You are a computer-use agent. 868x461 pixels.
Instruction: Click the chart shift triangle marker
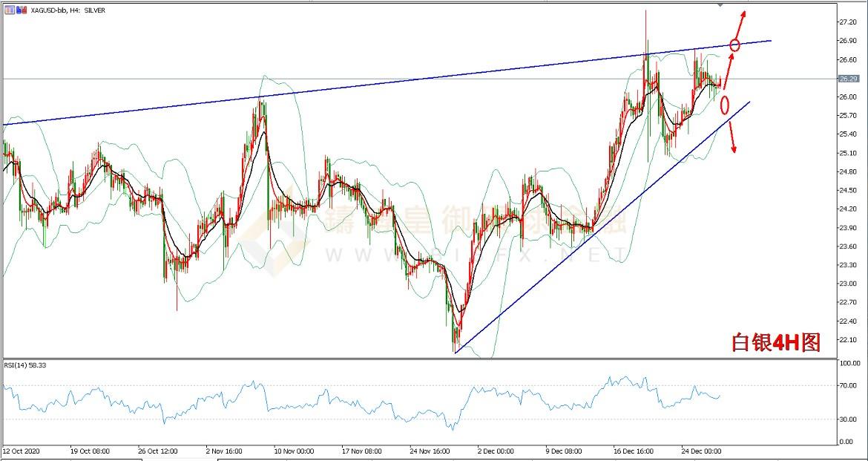coord(719,4)
